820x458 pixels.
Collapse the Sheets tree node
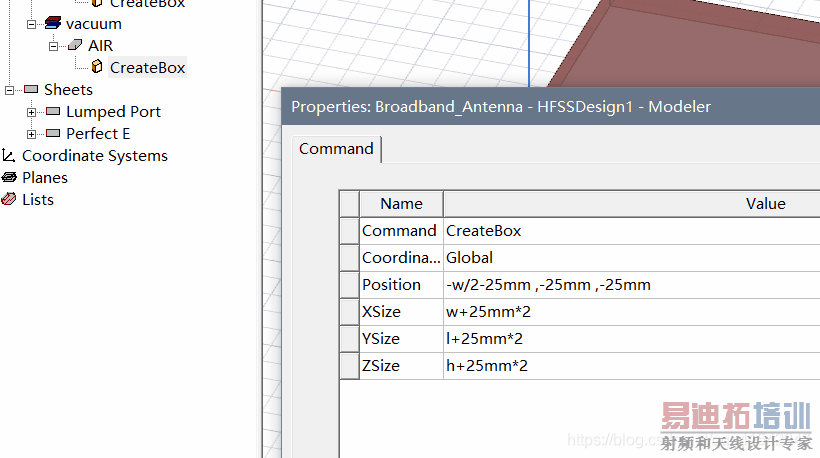tap(9, 90)
